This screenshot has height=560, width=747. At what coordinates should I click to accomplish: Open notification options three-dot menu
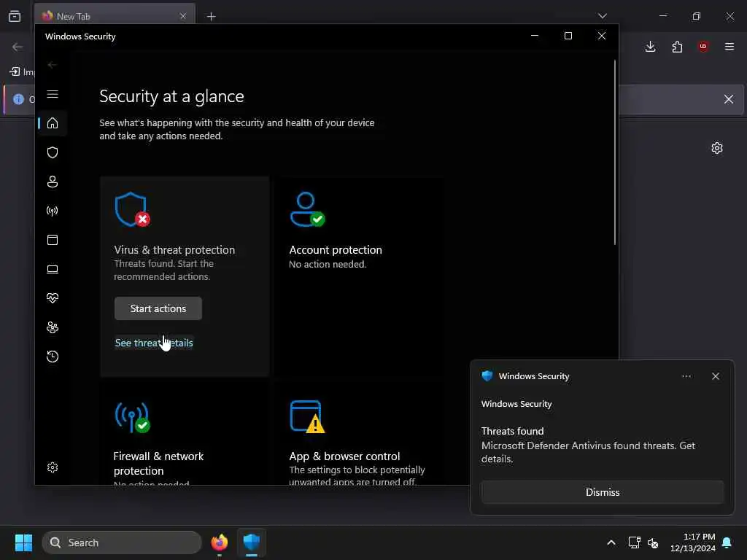click(686, 376)
